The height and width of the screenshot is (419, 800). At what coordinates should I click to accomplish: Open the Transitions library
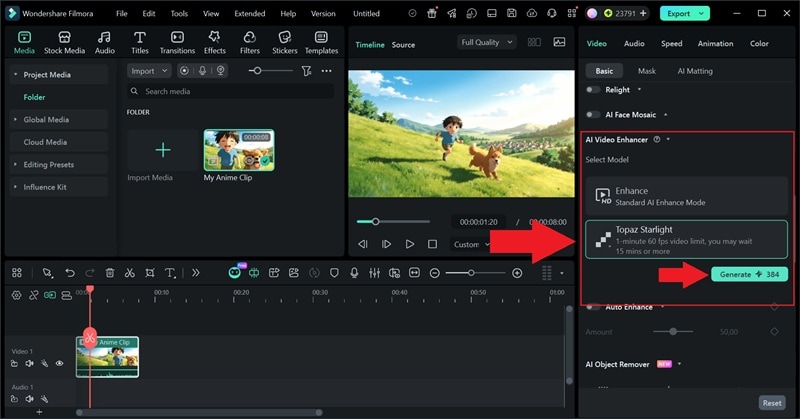click(x=177, y=42)
